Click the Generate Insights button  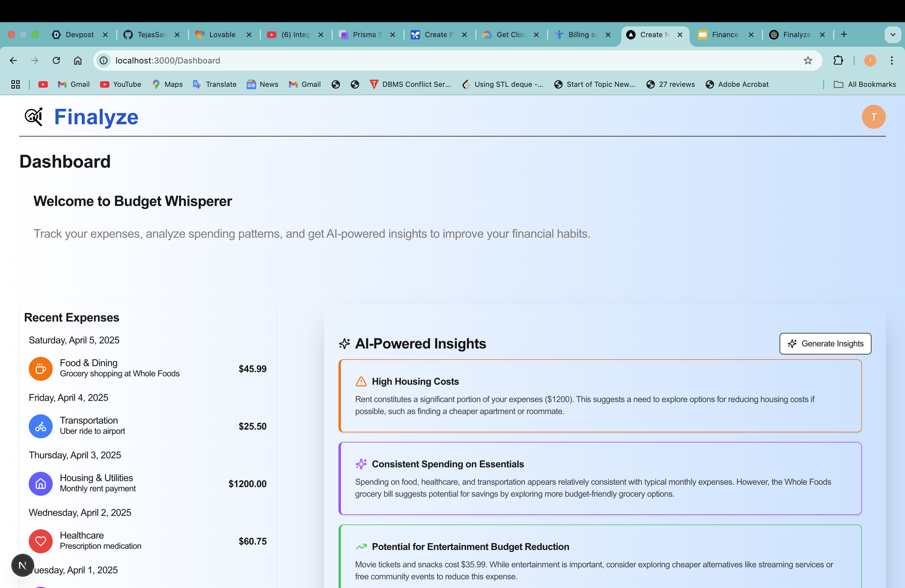click(x=825, y=343)
